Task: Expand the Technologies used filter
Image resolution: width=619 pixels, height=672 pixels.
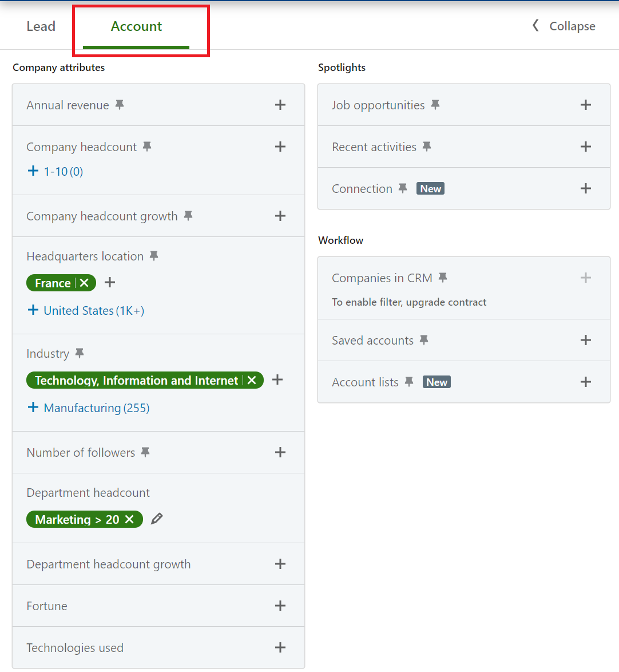Action: 280,647
